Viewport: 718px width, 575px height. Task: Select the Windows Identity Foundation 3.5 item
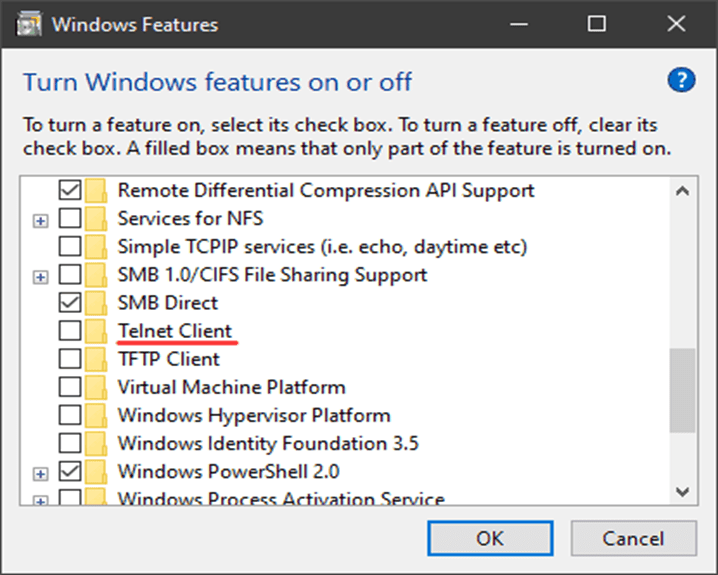pyautogui.click(x=268, y=443)
